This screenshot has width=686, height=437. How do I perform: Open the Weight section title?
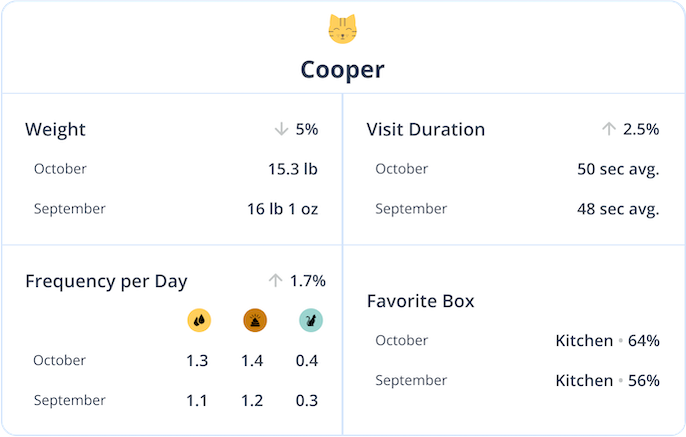click(55, 129)
